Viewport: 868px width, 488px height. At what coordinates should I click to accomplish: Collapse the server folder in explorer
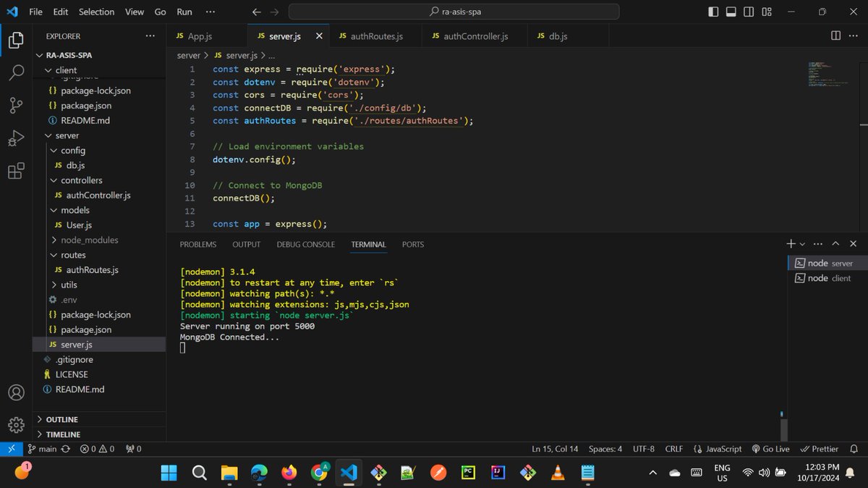tap(100, 135)
